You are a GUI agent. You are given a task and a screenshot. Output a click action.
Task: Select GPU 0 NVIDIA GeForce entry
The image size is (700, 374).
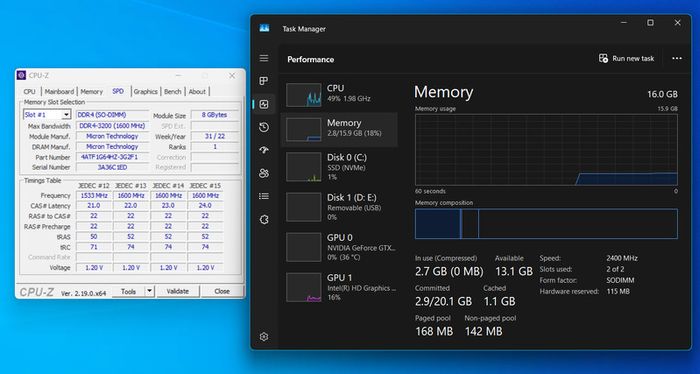339,247
